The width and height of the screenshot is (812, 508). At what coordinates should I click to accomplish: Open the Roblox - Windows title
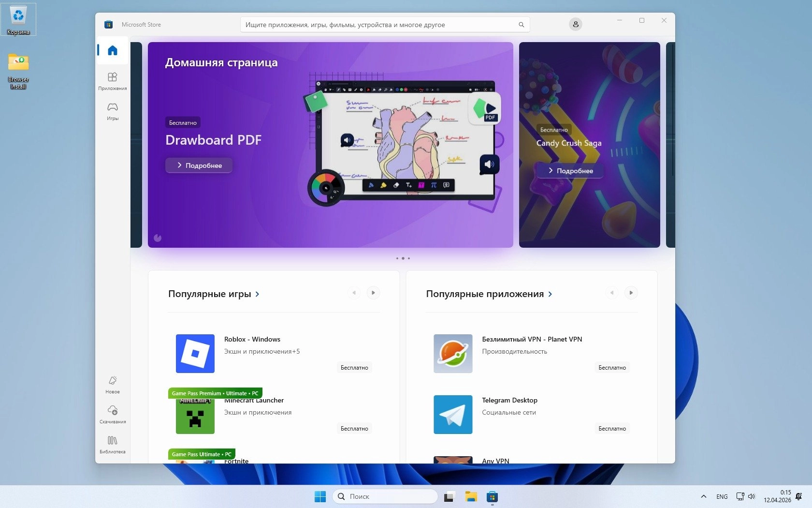pyautogui.click(x=252, y=339)
